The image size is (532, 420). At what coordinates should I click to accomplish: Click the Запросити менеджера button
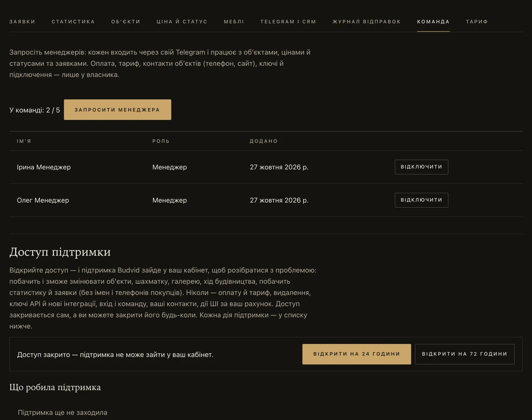117,110
